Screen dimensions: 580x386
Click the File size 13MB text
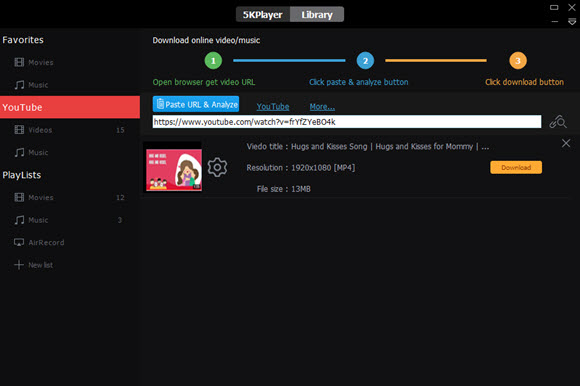pos(284,189)
